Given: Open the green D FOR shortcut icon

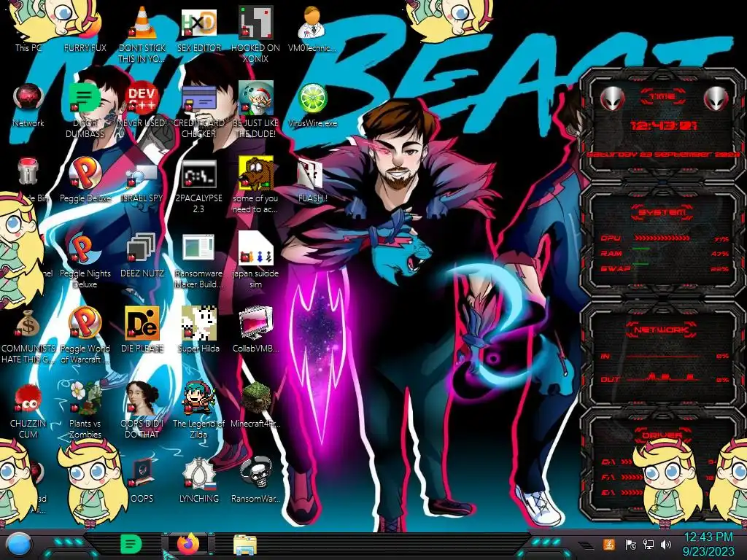Looking at the screenshot, I should tap(85, 111).
